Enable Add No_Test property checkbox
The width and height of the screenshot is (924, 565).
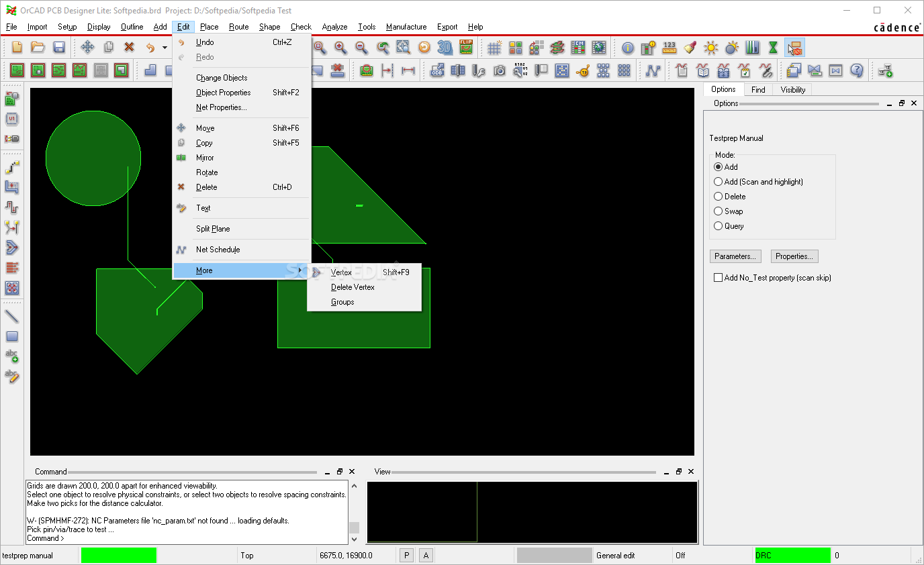click(x=718, y=278)
